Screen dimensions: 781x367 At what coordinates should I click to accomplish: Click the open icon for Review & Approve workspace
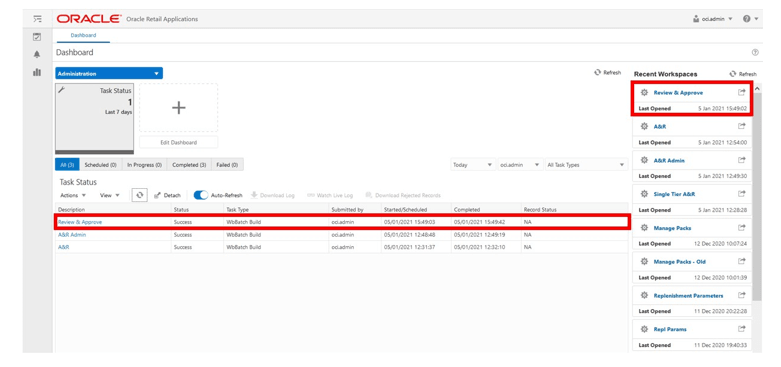(x=741, y=92)
